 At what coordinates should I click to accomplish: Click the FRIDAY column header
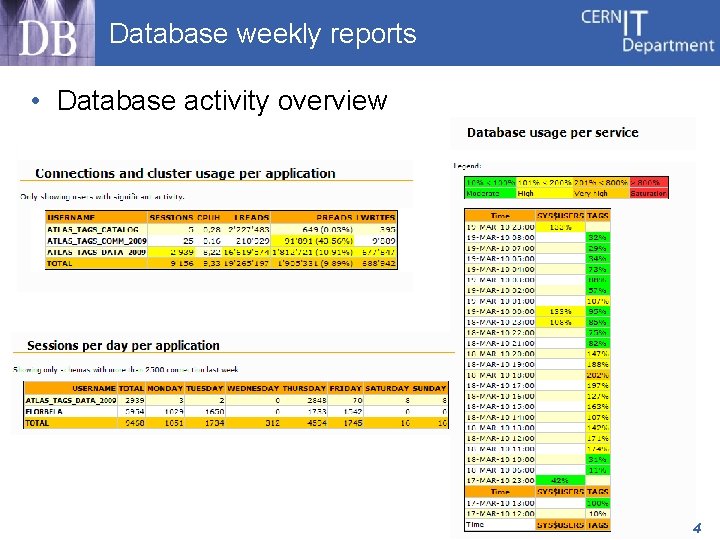pos(345,388)
